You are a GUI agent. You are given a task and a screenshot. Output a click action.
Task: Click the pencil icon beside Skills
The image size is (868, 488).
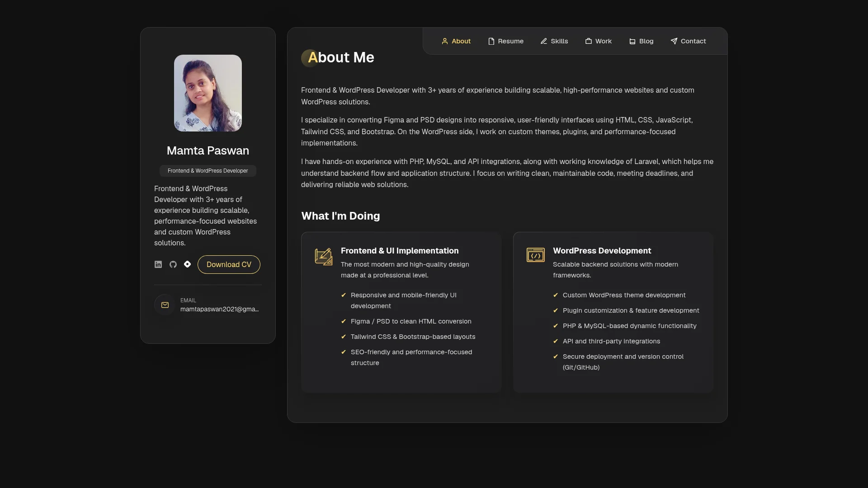(x=544, y=41)
